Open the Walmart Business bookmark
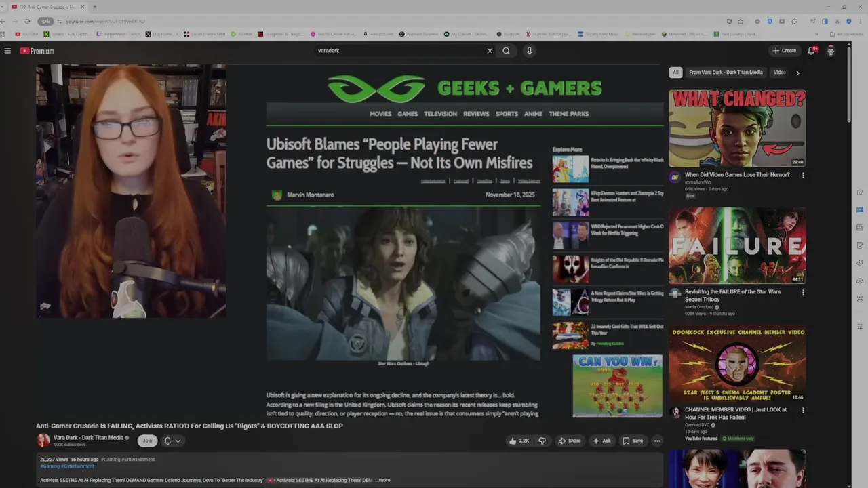868x488 pixels. tap(420, 34)
